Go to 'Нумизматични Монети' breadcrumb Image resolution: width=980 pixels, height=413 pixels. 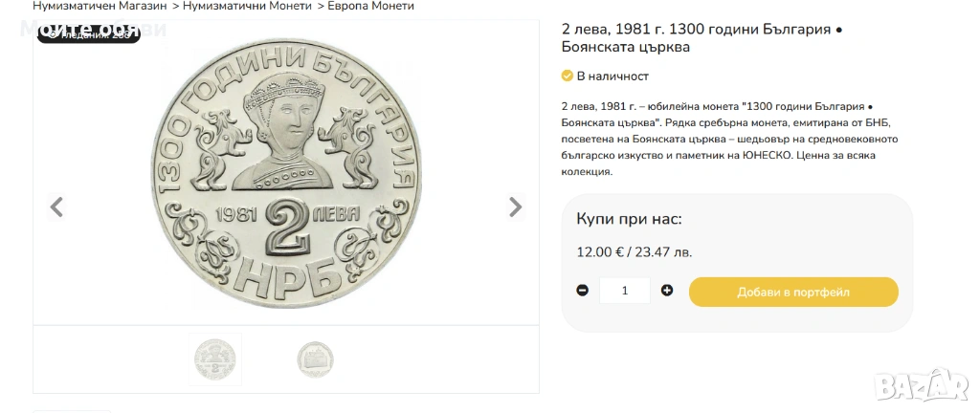246,6
